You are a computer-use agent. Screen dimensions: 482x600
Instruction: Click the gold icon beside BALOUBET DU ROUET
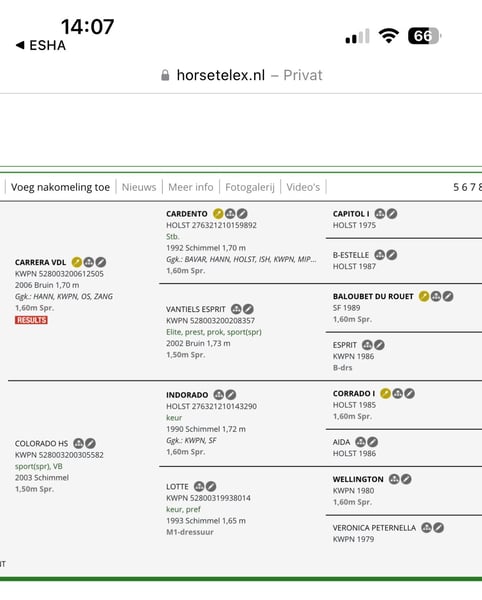[x=424, y=296]
